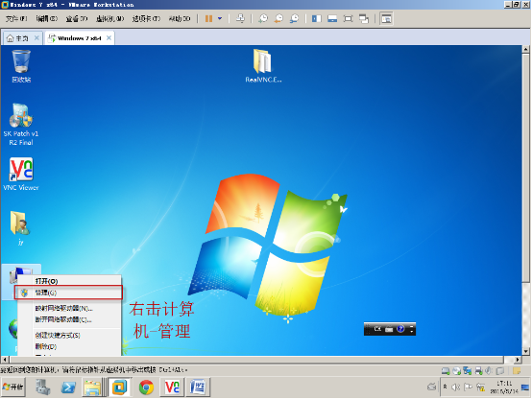Enter full screen mode from the toolbar
The width and height of the screenshot is (532, 399).
coord(349,18)
